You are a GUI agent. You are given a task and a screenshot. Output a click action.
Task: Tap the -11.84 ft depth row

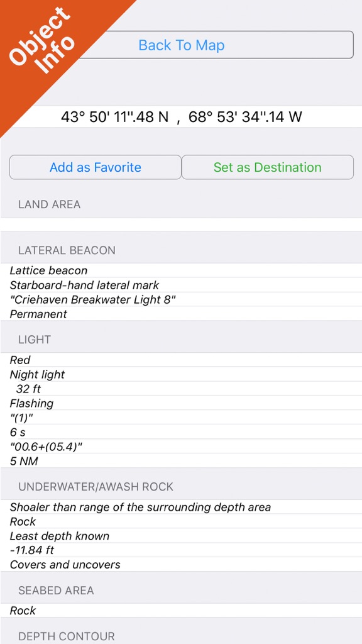click(x=181, y=550)
